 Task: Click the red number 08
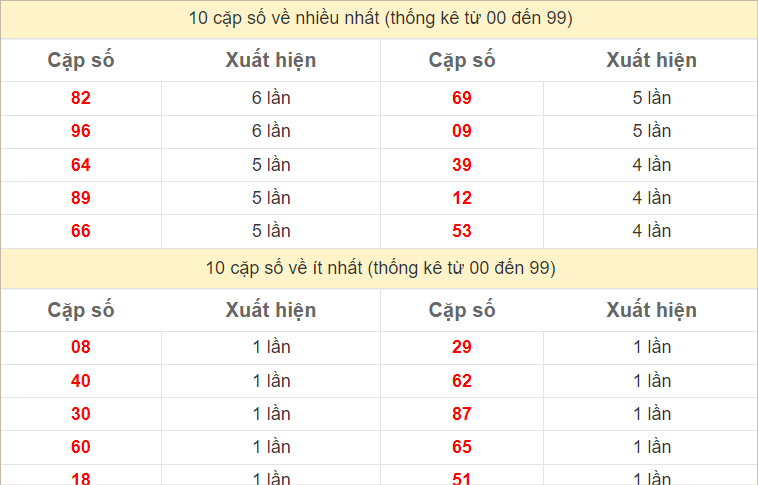coord(81,348)
